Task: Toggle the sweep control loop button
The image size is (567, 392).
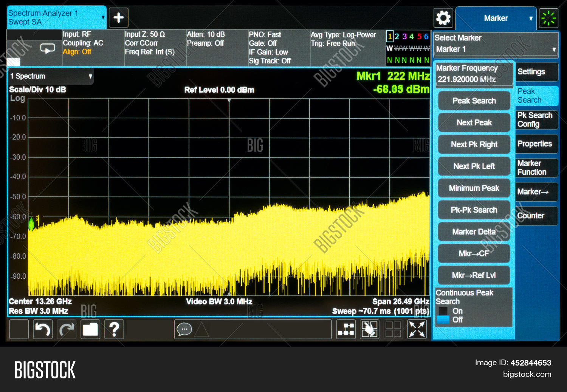Action: tap(48, 49)
